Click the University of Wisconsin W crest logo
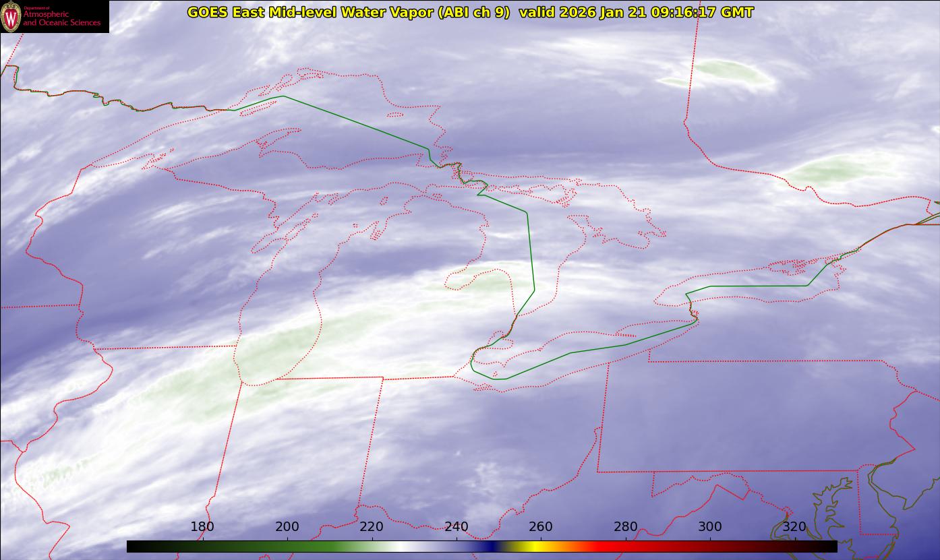Image resolution: width=940 pixels, height=560 pixels. (11, 16)
